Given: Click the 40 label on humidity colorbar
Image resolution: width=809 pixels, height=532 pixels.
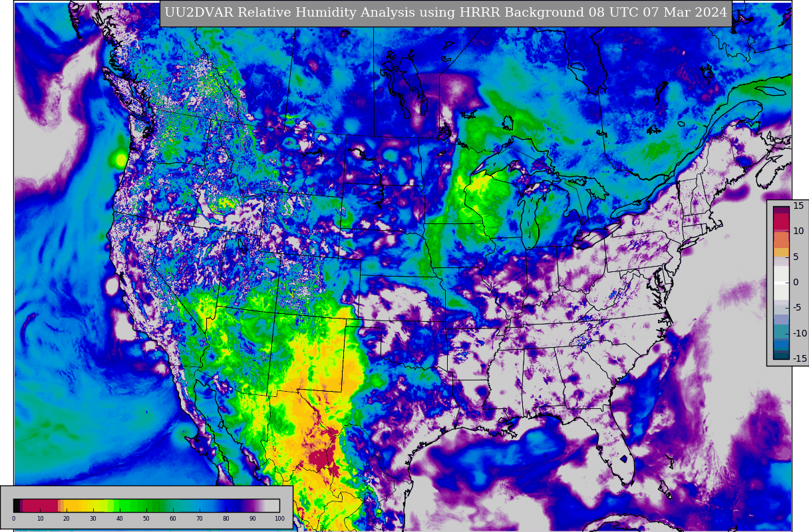Looking at the screenshot, I should coord(120,518).
